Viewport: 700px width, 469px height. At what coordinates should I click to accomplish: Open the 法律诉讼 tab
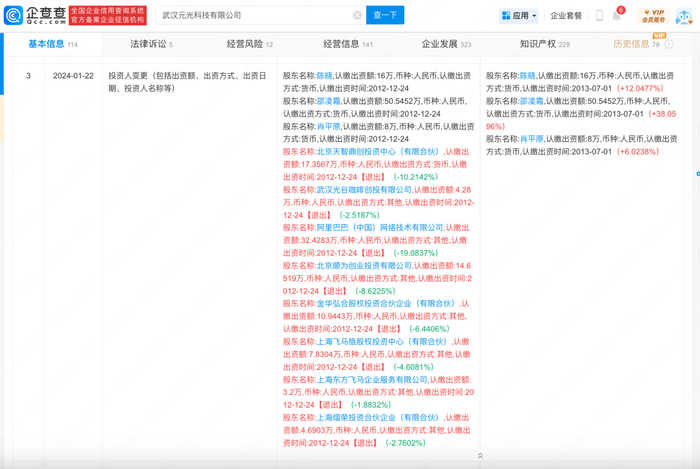pos(150,44)
